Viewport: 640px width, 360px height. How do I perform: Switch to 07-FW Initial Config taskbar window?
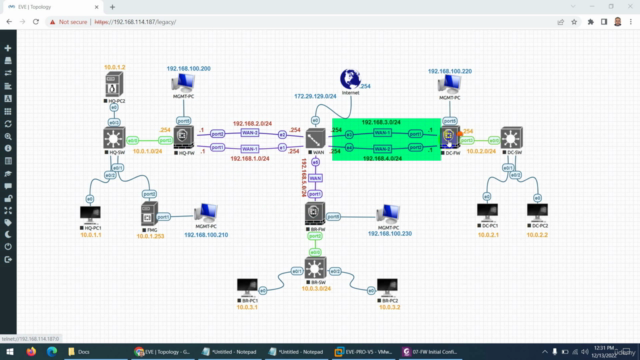(430, 351)
